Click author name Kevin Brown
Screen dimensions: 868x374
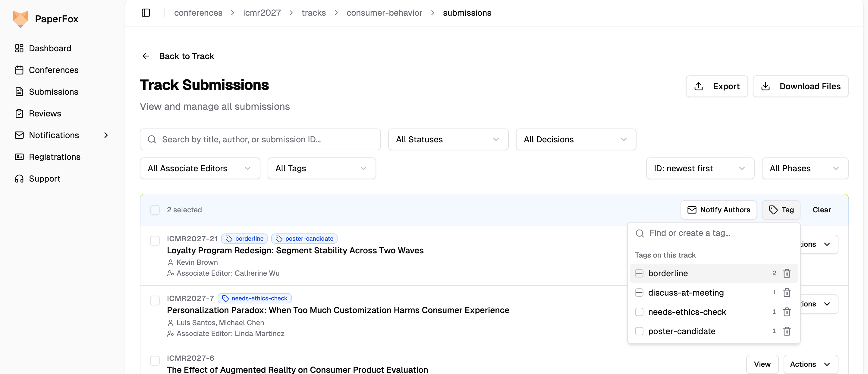pyautogui.click(x=197, y=262)
